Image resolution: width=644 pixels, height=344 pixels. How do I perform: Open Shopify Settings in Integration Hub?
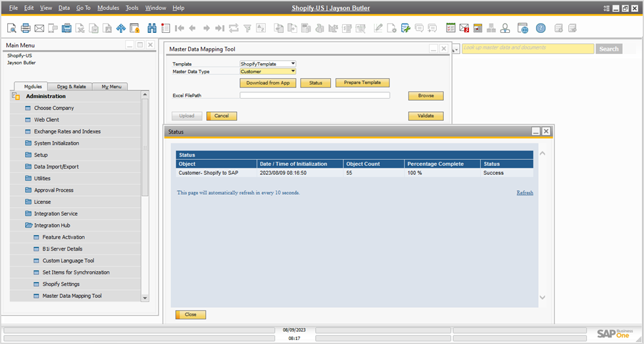click(61, 284)
